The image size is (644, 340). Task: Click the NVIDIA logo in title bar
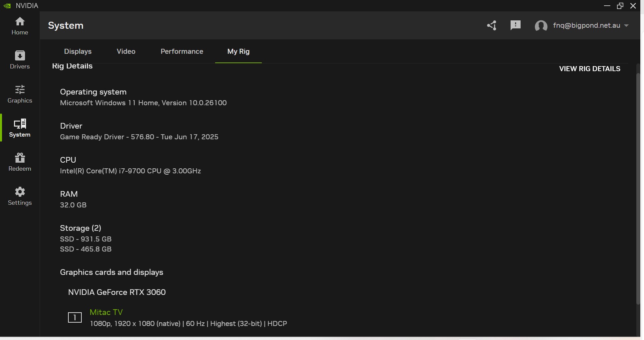pyautogui.click(x=7, y=6)
